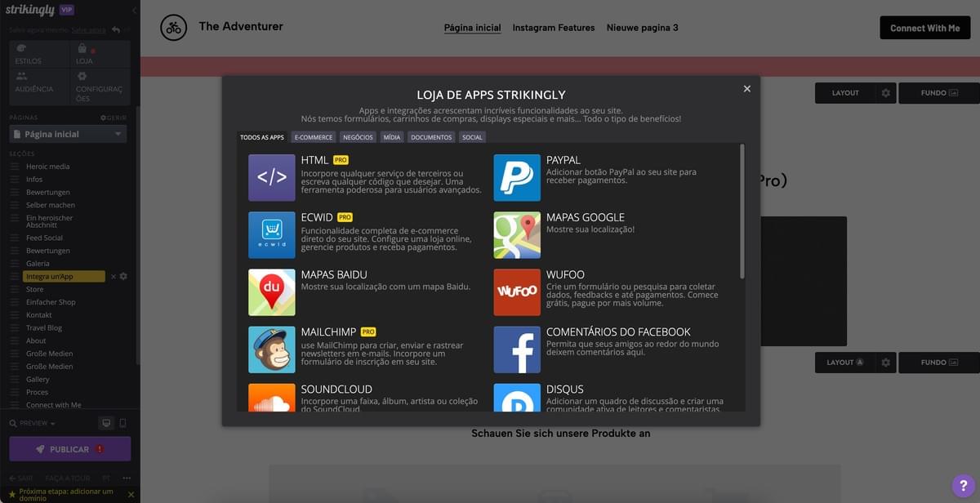Image resolution: width=980 pixels, height=503 pixels.
Task: Click the bicycle site logo
Action: [173, 28]
